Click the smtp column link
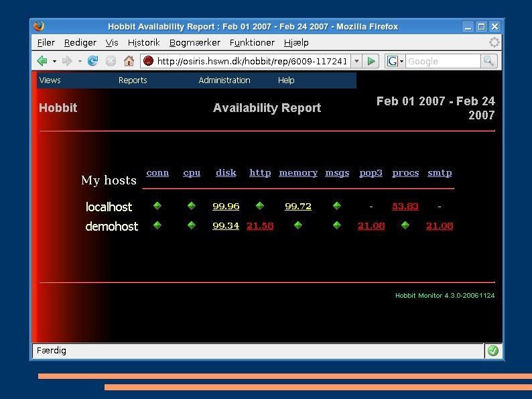The width and height of the screenshot is (532, 399). click(x=440, y=173)
